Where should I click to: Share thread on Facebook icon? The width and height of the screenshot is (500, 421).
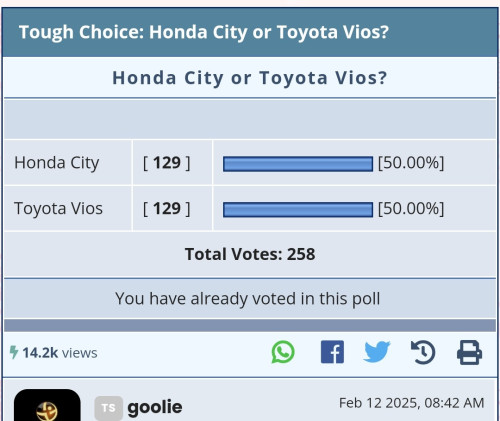point(332,352)
